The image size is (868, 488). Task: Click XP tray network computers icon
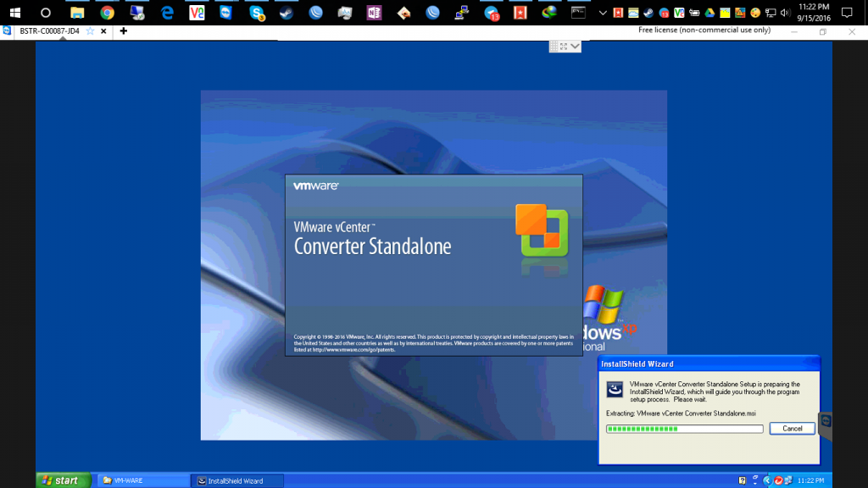pos(788,481)
